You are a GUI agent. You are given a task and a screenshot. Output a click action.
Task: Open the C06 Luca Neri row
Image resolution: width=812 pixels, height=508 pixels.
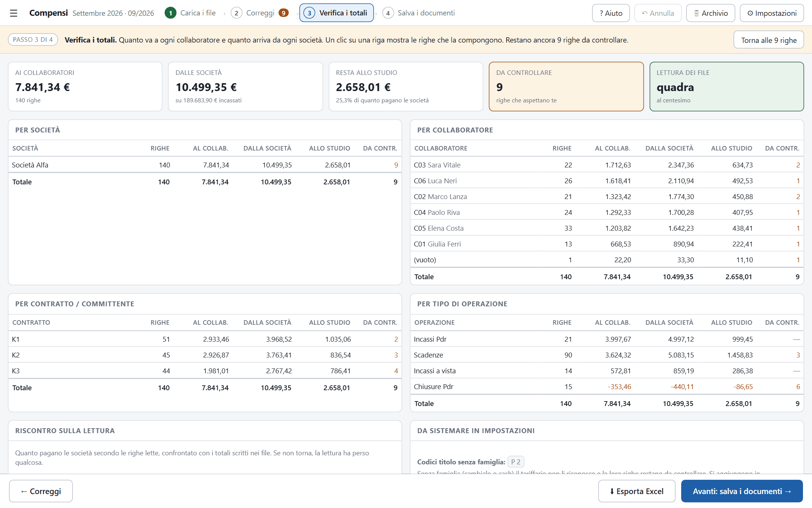click(x=607, y=181)
